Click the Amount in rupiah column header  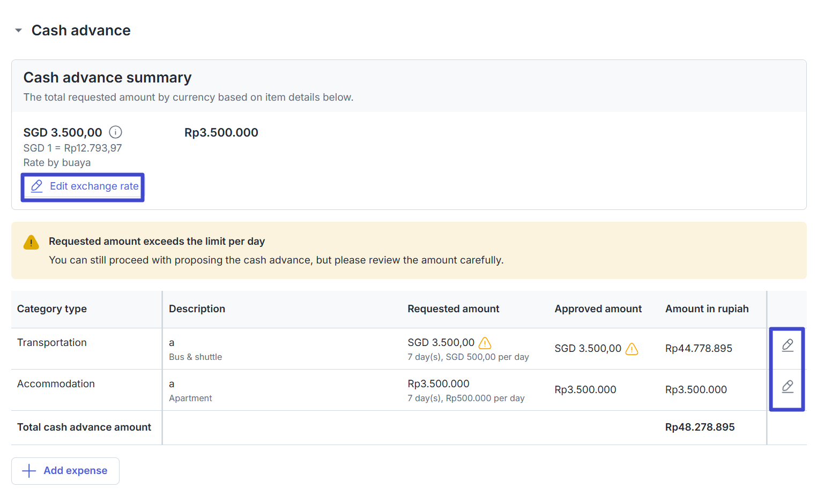click(x=707, y=309)
